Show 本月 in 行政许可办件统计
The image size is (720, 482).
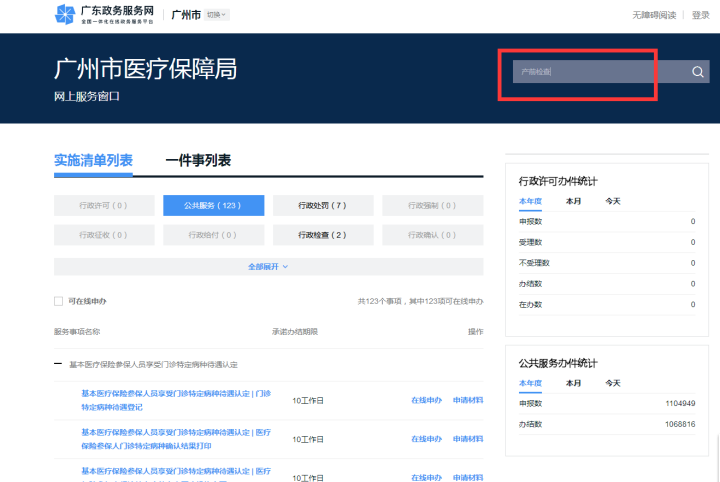[573, 201]
